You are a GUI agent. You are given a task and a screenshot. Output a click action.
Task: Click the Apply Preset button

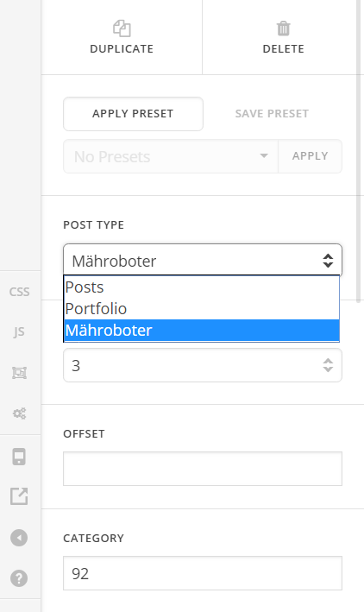[133, 114]
